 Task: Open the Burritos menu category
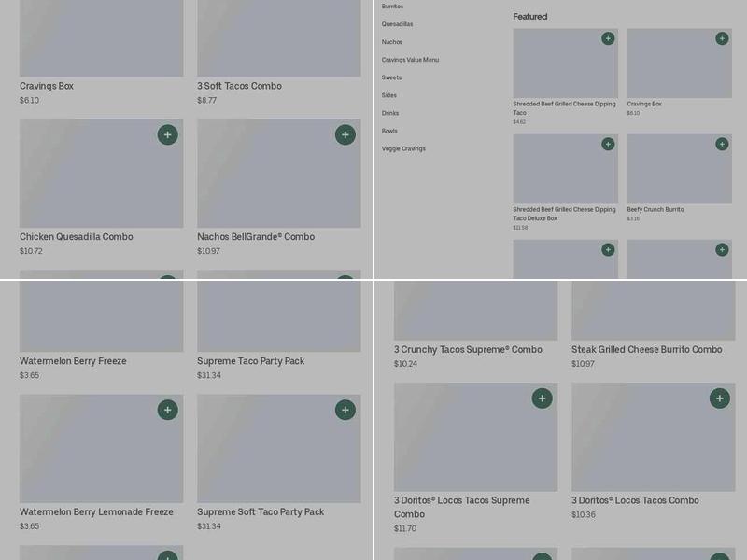point(392,7)
